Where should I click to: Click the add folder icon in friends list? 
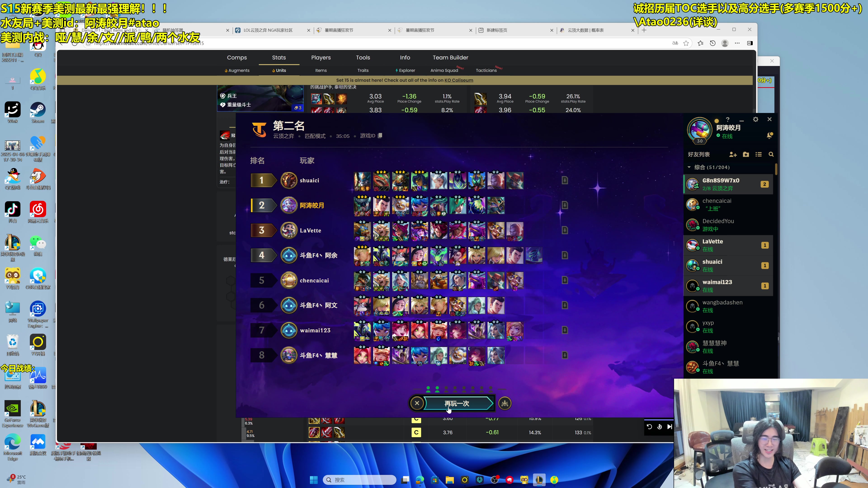(746, 154)
